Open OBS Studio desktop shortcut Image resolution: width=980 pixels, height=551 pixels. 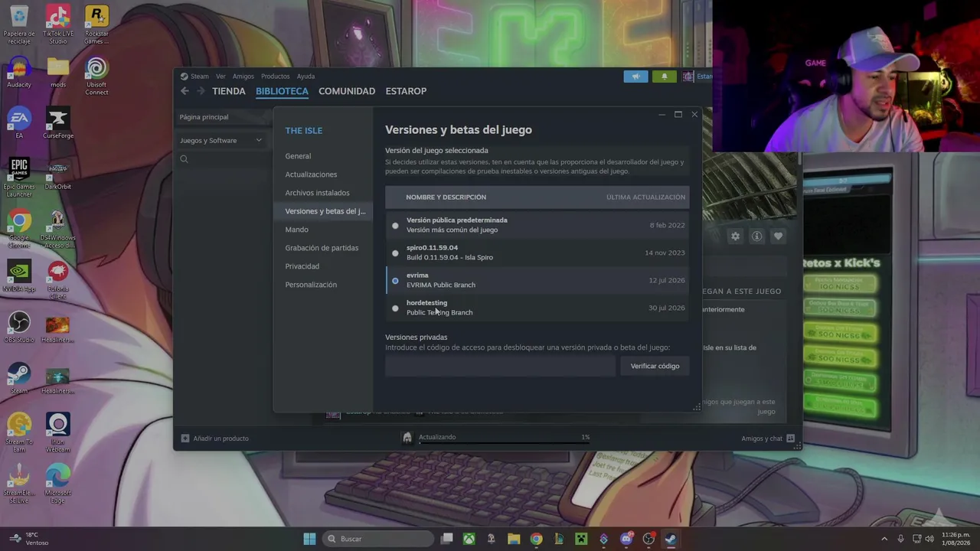point(19,327)
